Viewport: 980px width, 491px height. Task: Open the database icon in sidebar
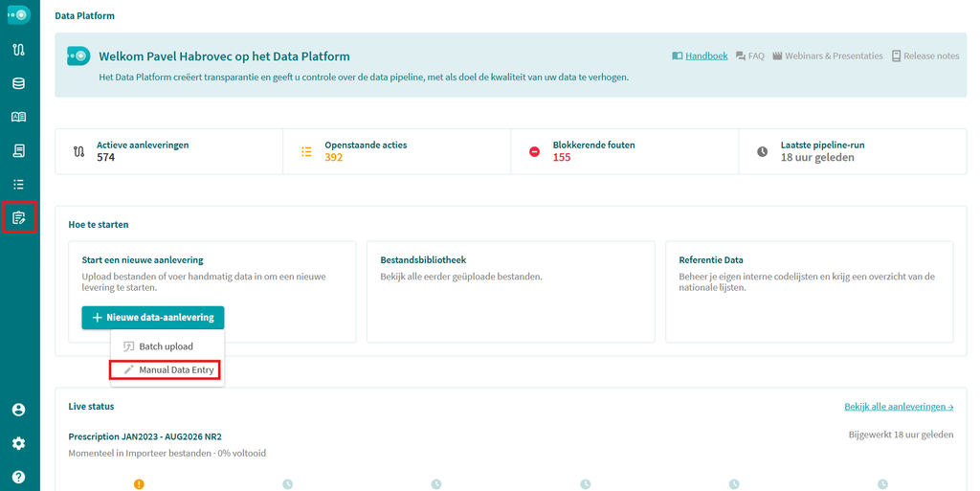[19, 83]
